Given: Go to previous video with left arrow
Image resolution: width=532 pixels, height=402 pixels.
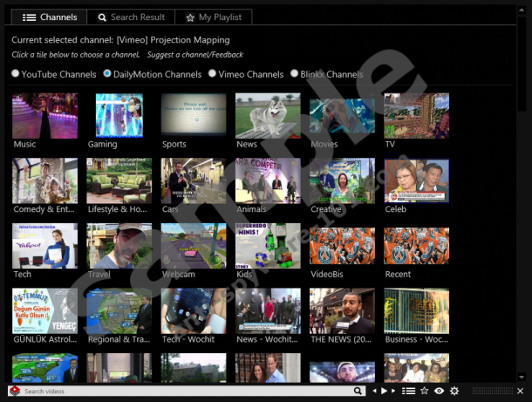Looking at the screenshot, I should click(x=374, y=392).
